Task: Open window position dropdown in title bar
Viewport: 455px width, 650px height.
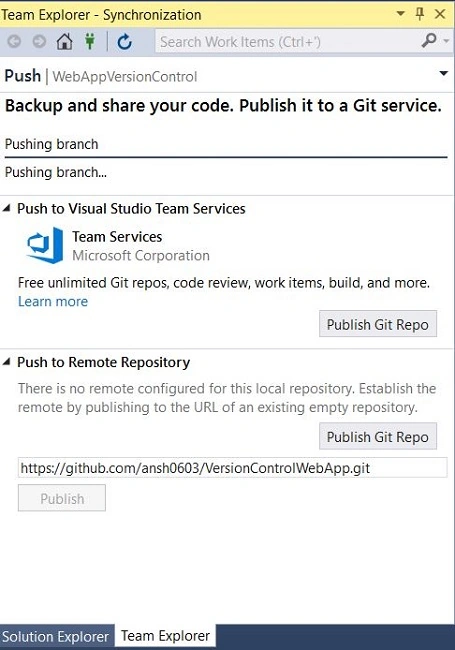Action: [x=400, y=14]
